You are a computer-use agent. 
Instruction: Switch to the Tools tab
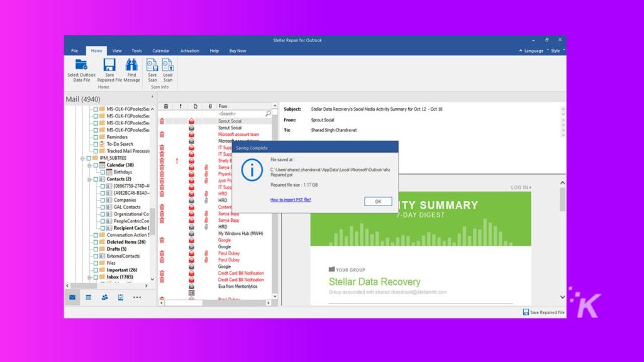(136, 51)
